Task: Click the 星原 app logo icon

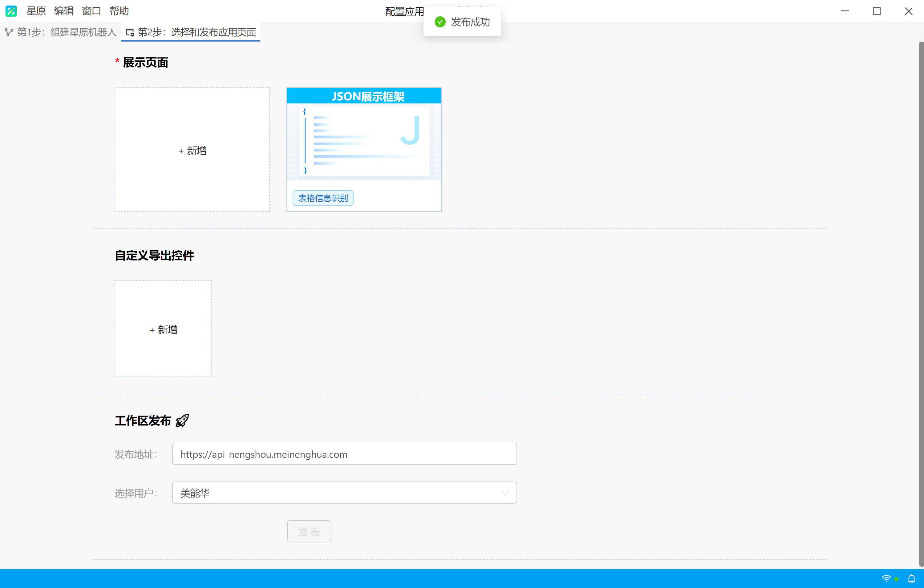Action: (x=11, y=11)
